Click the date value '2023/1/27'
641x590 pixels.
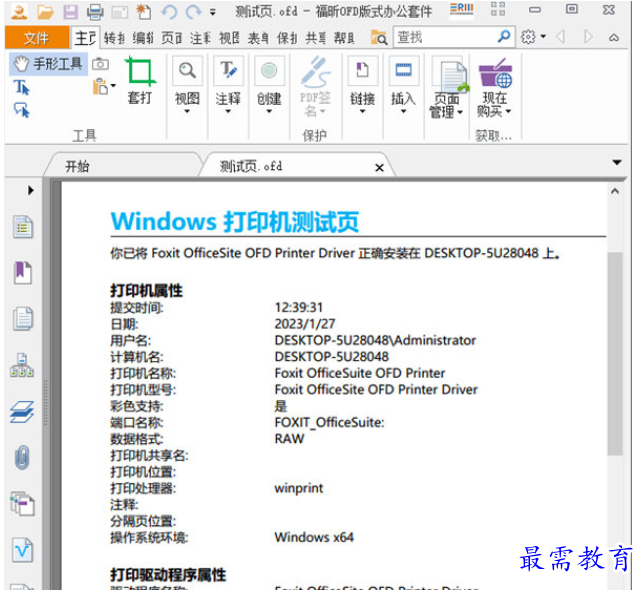[x=305, y=324]
